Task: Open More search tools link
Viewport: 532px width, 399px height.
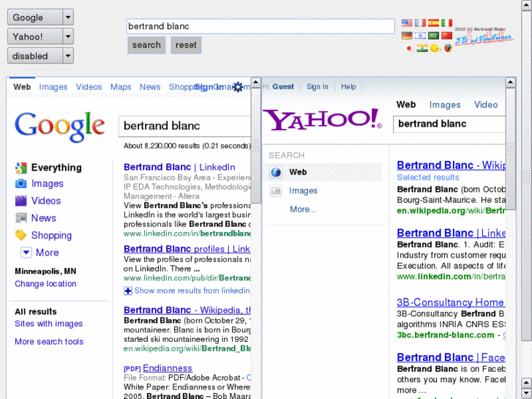Action: [x=49, y=342]
